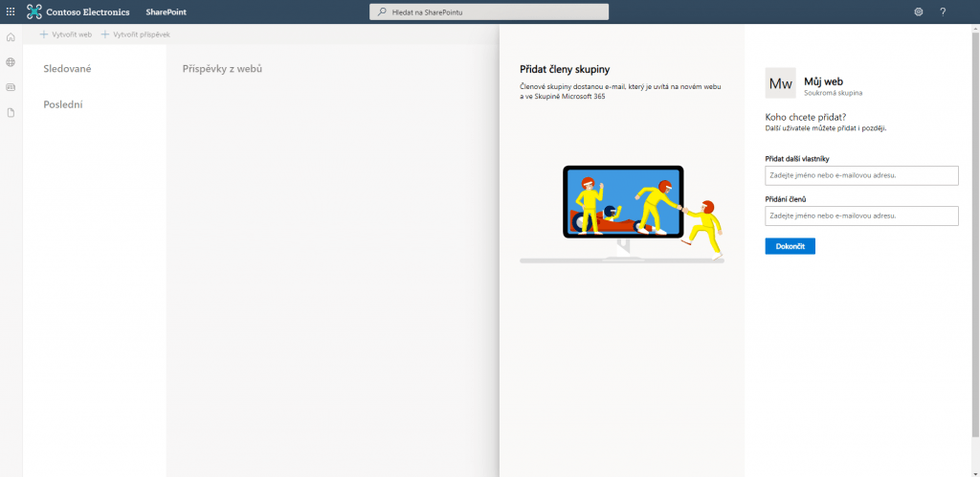Viewport: 980px width, 477px height.
Task: Open the help question mark icon
Action: point(943,11)
